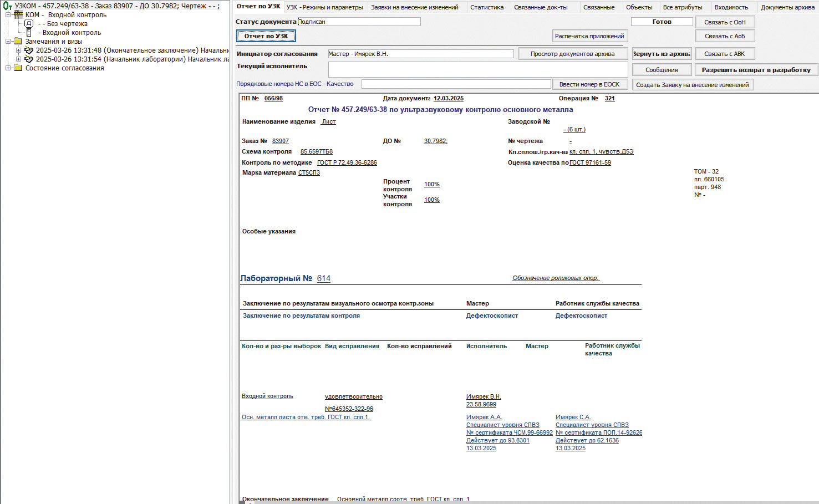This screenshot has height=504, width=819.
Task: Click the document icon beside child Входной контроль
Action: [x=29, y=33]
